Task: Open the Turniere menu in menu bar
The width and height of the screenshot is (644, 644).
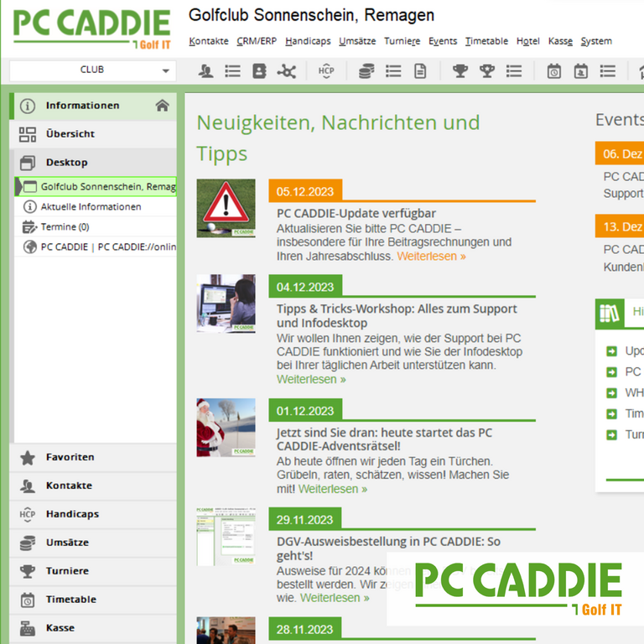Action: pos(402,41)
